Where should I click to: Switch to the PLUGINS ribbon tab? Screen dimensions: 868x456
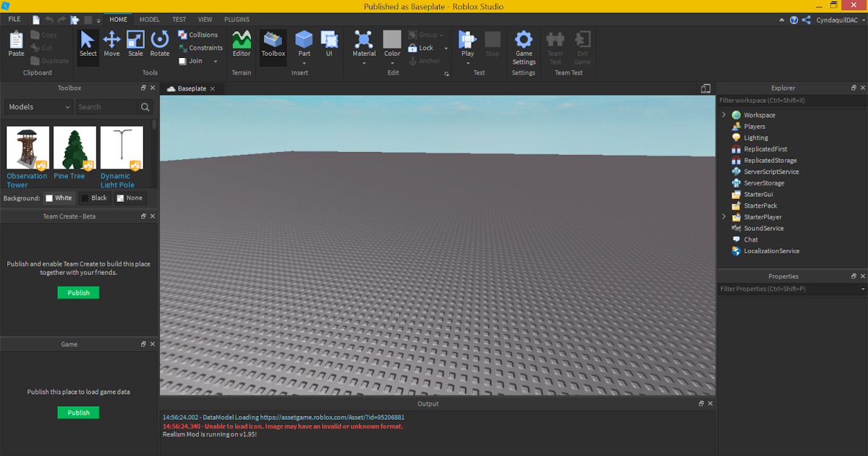tap(237, 20)
